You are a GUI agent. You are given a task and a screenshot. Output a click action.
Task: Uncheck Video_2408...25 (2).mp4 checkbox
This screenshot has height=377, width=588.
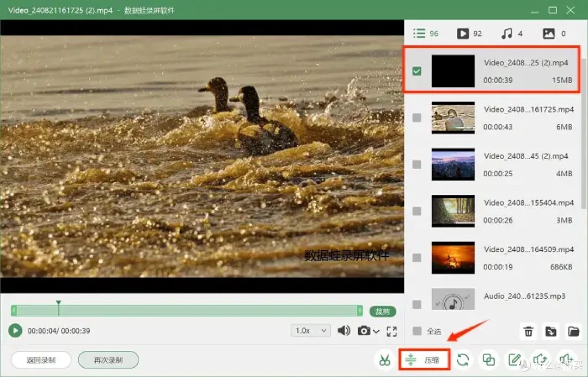416,71
